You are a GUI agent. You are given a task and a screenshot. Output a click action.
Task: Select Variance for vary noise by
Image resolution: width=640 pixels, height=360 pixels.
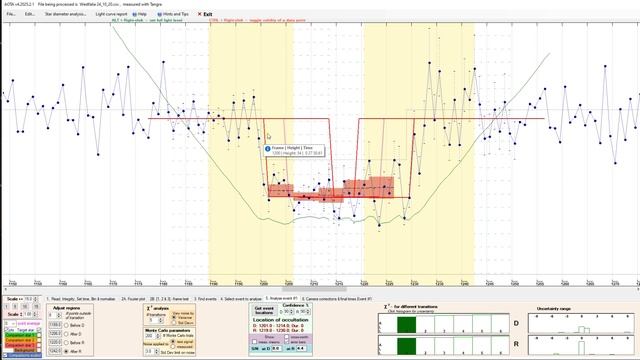[174, 318]
